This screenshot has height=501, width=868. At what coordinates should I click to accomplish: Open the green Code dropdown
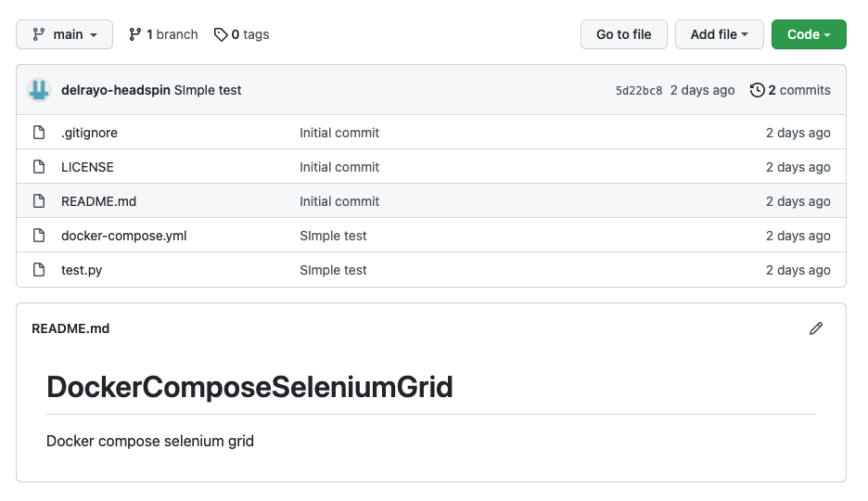pos(809,34)
